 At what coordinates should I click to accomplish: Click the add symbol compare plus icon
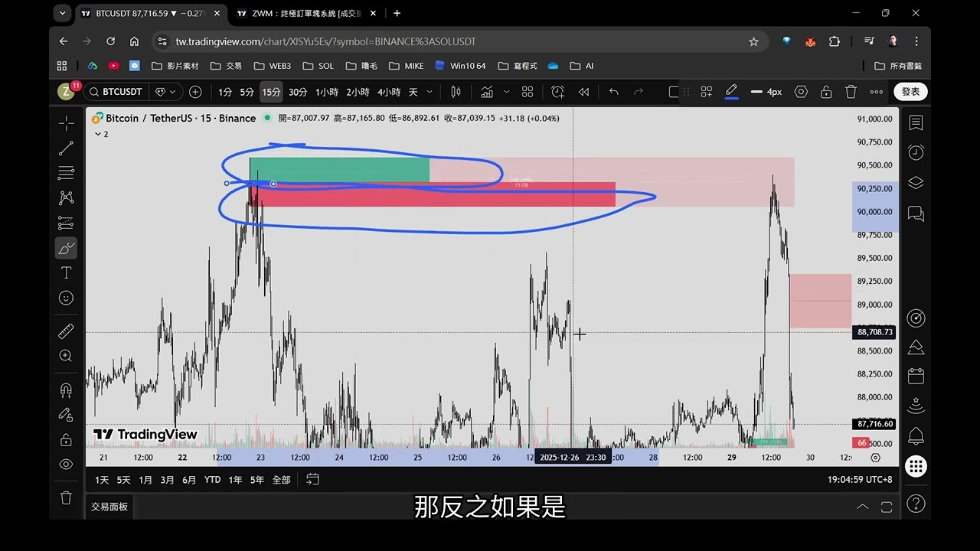195,92
